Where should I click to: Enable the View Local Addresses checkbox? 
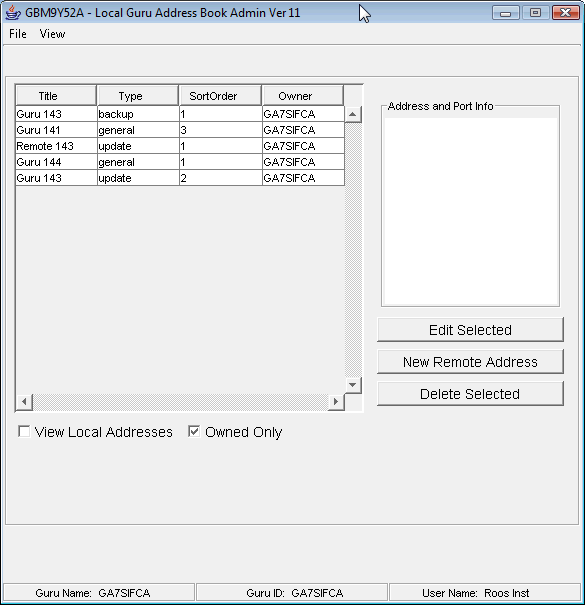tap(24, 431)
